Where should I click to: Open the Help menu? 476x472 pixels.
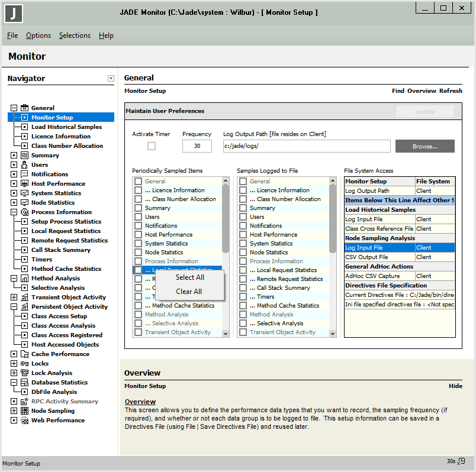[106, 35]
